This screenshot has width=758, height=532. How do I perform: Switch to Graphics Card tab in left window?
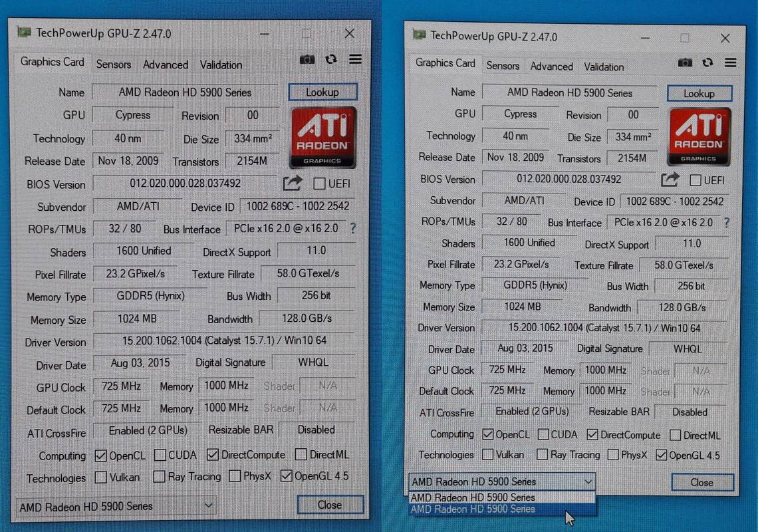click(x=53, y=62)
